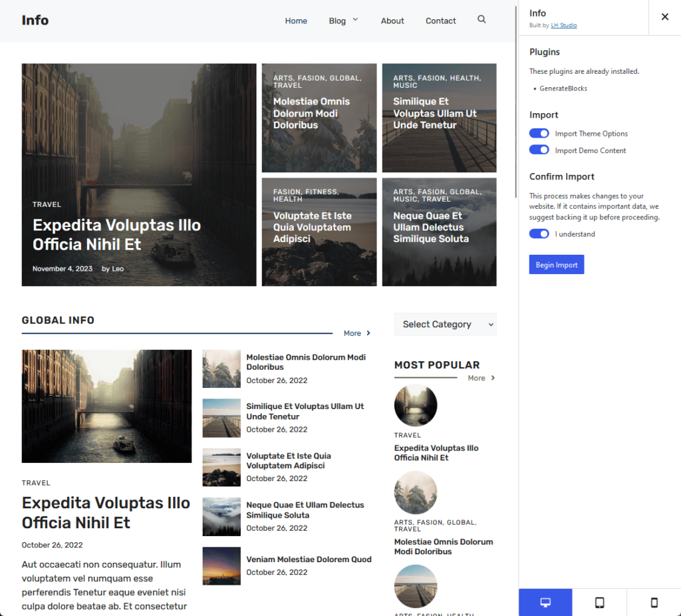The height and width of the screenshot is (616, 681).
Task: Click More link in Most Popular section
Action: tap(476, 378)
